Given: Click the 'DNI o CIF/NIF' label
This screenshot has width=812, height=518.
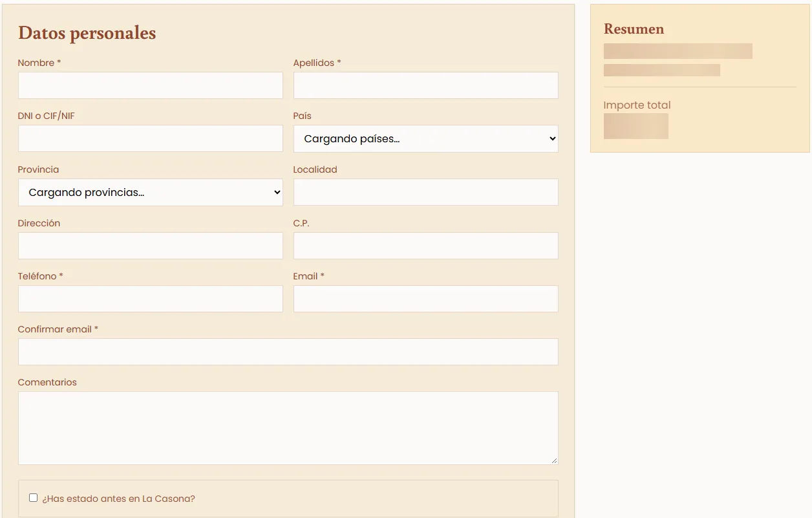Looking at the screenshot, I should (x=47, y=116).
